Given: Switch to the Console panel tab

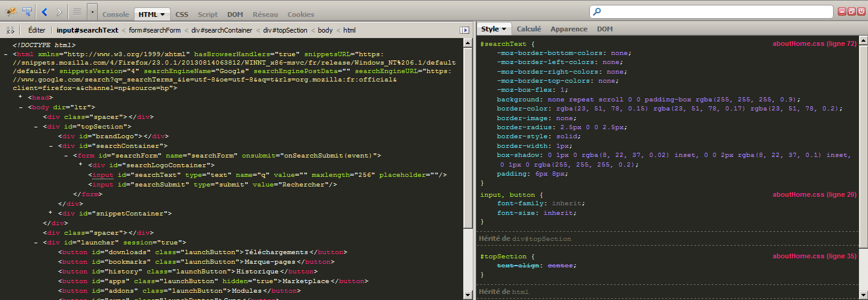Looking at the screenshot, I should (116, 14).
